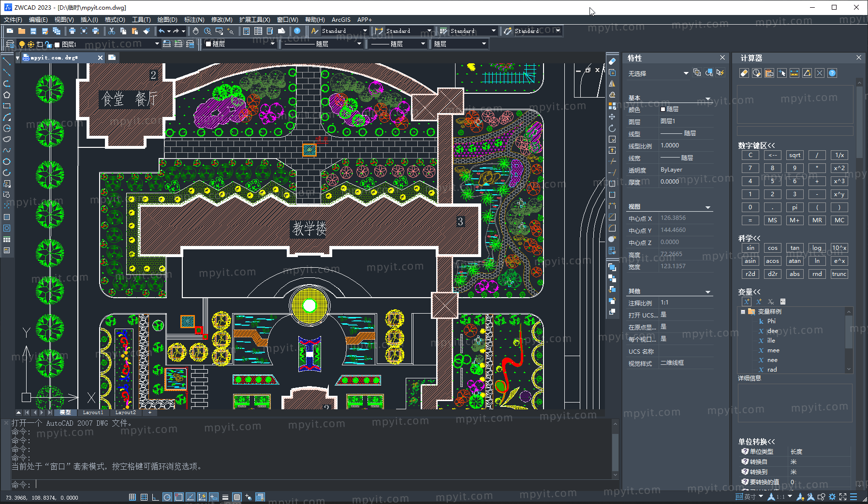Click the Settings gear icon in status bar
The width and height of the screenshot is (868, 504).
(x=832, y=497)
